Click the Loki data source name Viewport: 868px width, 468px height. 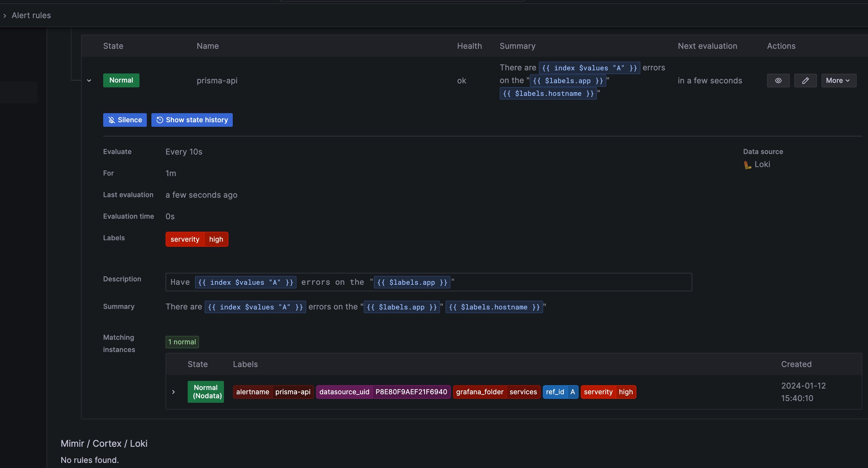point(762,165)
